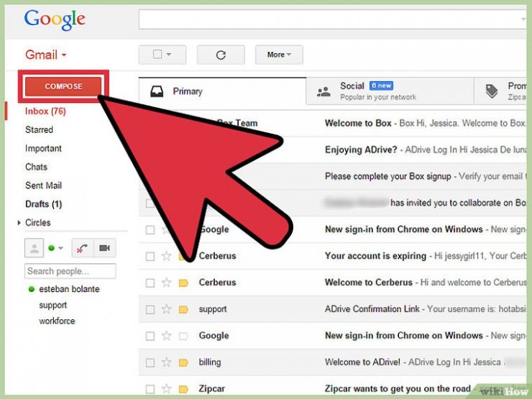Switch to the Social tab
This screenshot has height=399, width=532.
390,91
